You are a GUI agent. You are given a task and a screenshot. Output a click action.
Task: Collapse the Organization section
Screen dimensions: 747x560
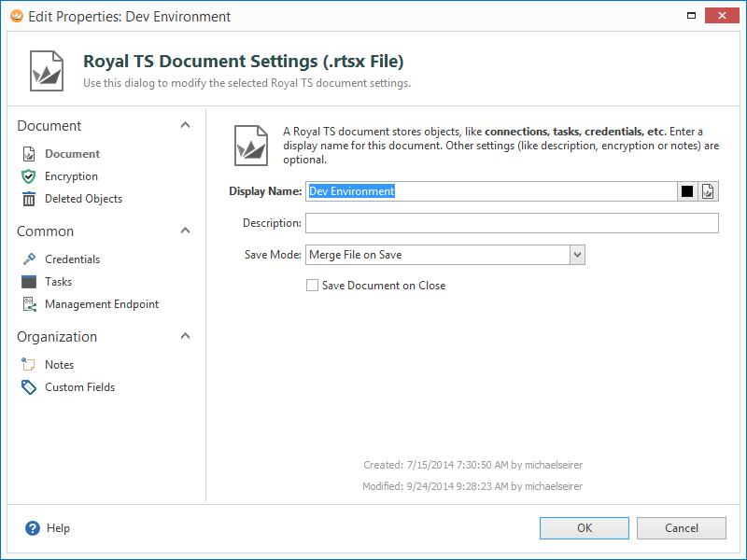click(185, 337)
